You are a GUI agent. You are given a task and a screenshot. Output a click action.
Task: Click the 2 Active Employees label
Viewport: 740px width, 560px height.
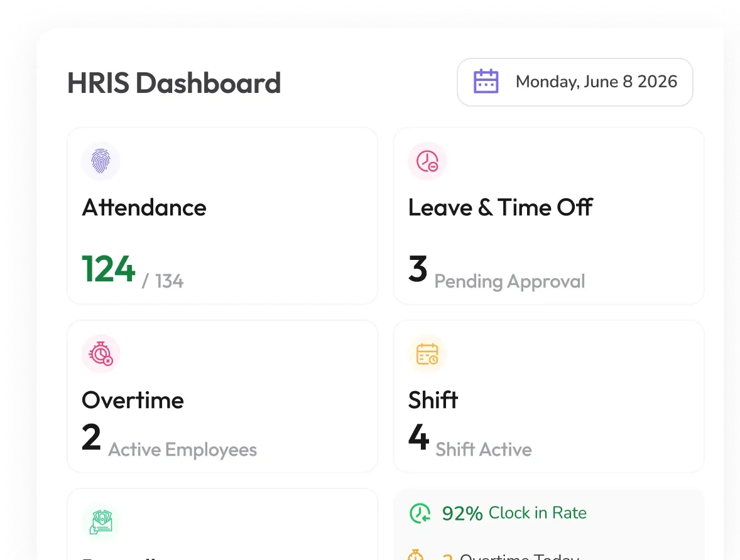coord(170,439)
